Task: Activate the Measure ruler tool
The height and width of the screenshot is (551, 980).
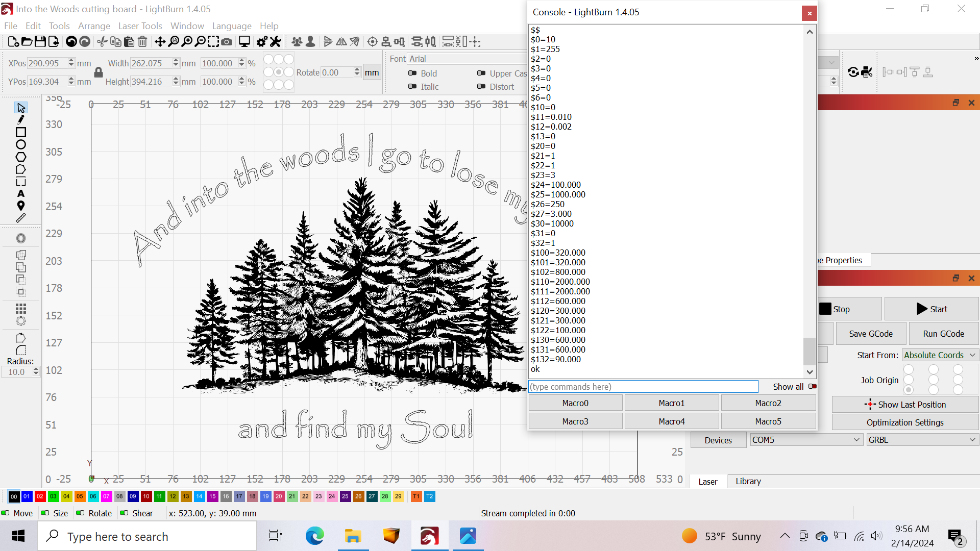Action: (21, 218)
